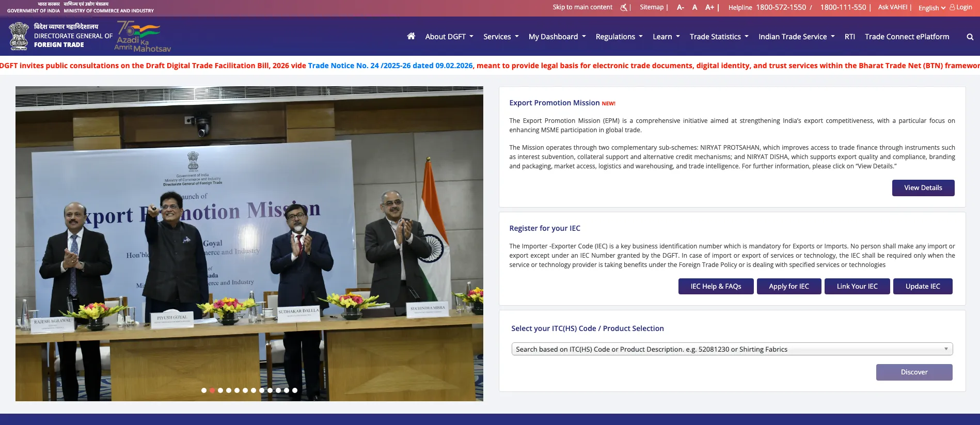Image resolution: width=980 pixels, height=425 pixels.
Task: Click the Login user icon link
Action: (960, 7)
